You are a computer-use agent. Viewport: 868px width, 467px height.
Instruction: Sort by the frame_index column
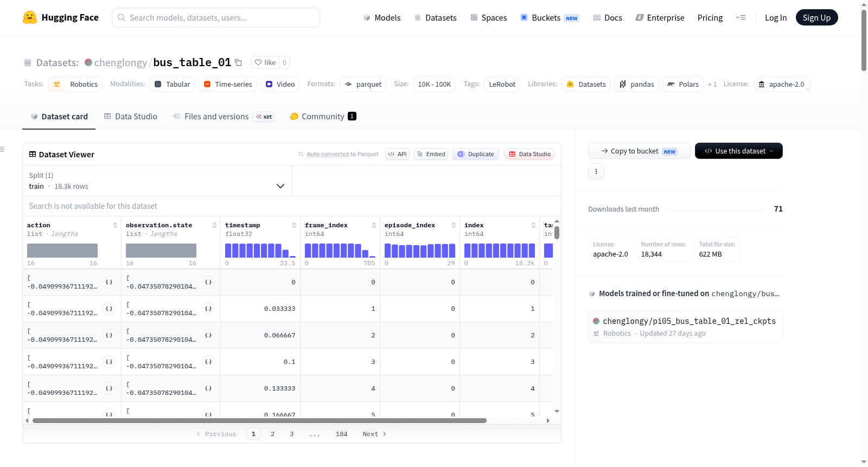tap(374, 225)
